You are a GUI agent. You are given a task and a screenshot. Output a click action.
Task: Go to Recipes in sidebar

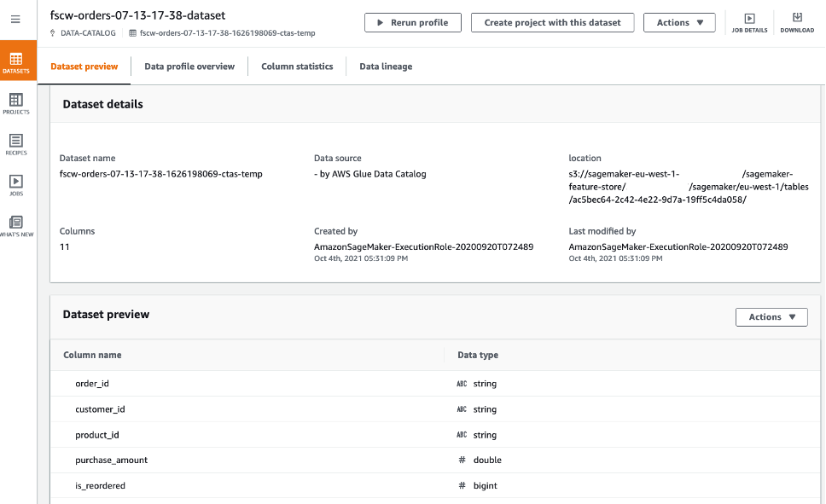point(16,144)
